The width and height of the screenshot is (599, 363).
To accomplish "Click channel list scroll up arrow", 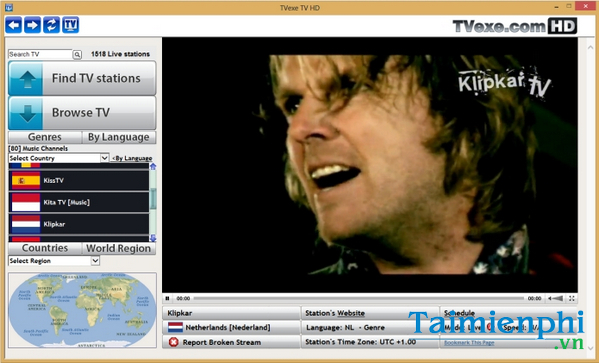I will tap(153, 167).
